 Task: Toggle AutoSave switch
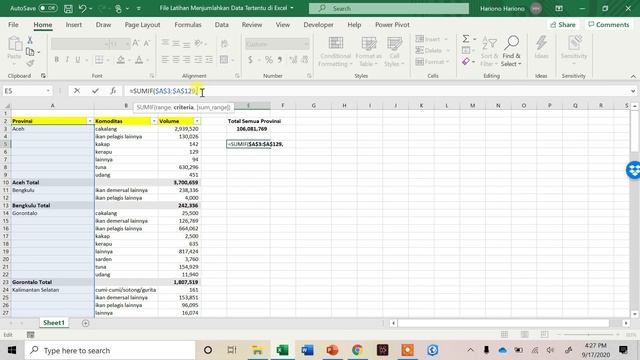pos(48,8)
